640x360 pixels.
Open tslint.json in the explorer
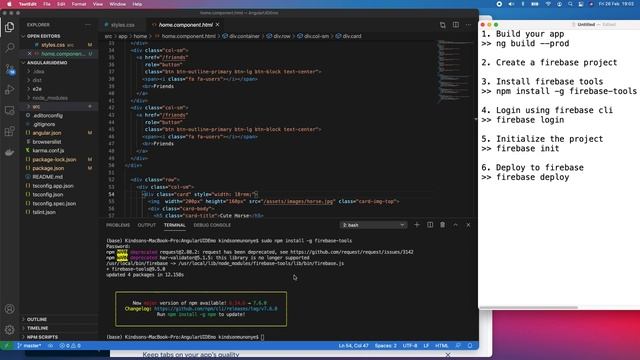coord(44,212)
